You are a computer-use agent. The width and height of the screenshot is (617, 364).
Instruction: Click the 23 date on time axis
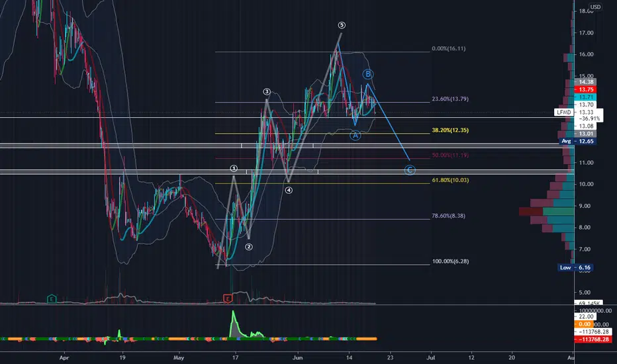coord(390,357)
